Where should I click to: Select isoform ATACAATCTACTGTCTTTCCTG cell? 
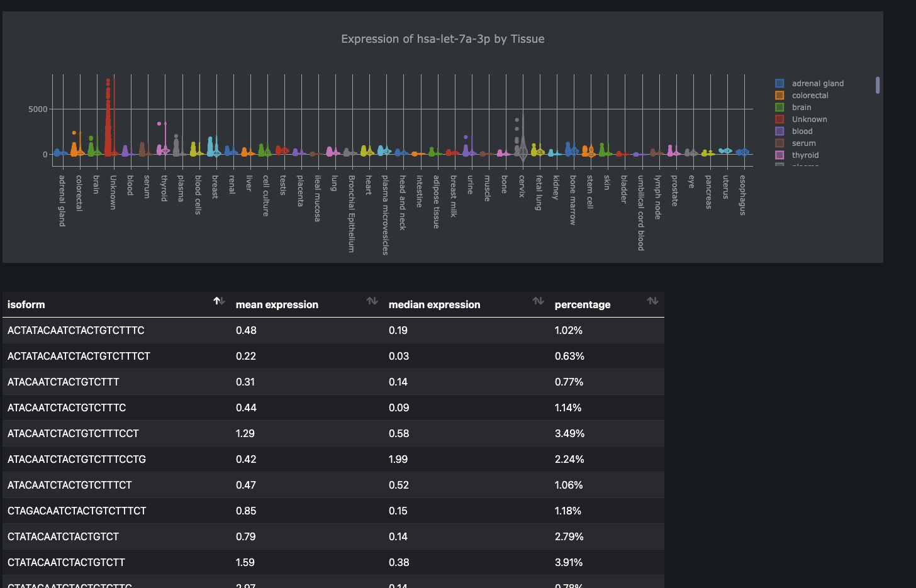pyautogui.click(x=77, y=459)
